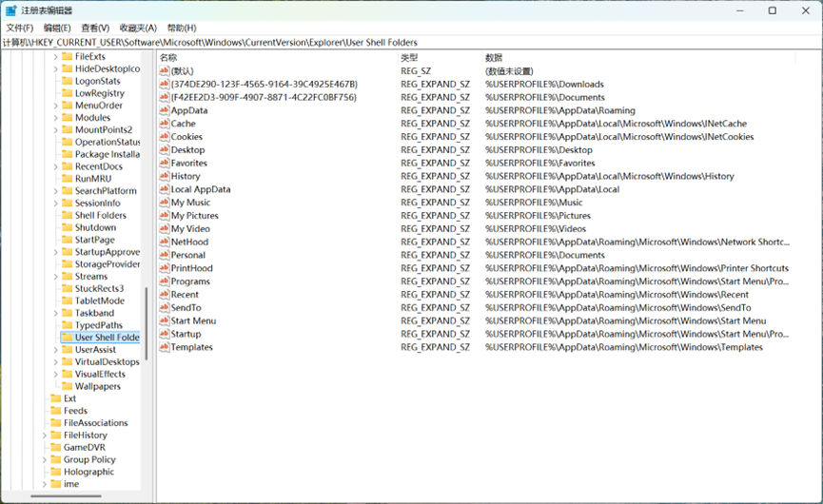Click the GameDVR folder icon in tree
Viewport: 823px width, 504px height.
point(55,447)
